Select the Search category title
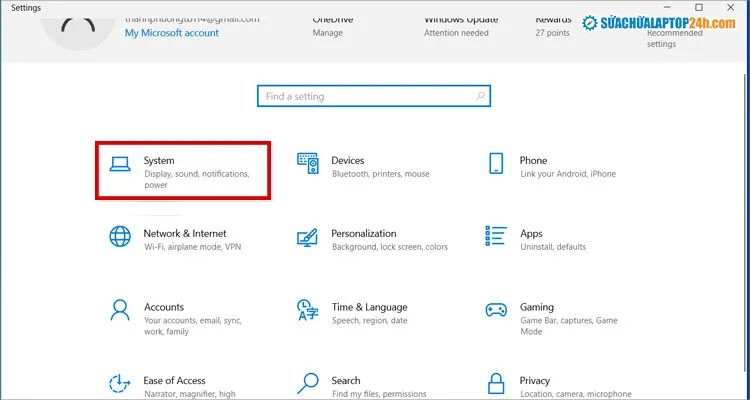Screen dimensions: 750x400 point(346,380)
